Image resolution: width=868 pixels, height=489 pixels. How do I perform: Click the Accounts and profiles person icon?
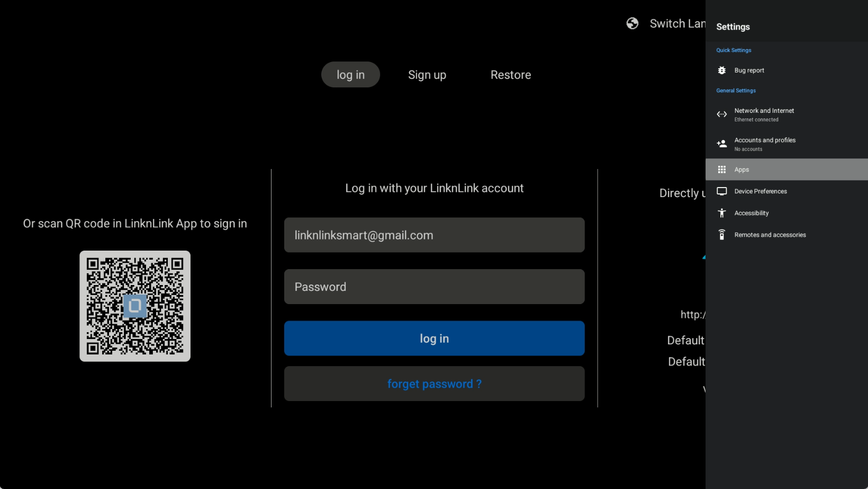[x=721, y=144]
